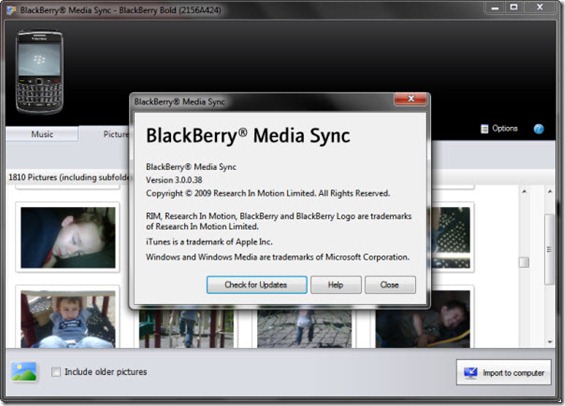This screenshot has width=565, height=406.
Task: Click the iTunes trademark line
Action: pyautogui.click(x=209, y=242)
